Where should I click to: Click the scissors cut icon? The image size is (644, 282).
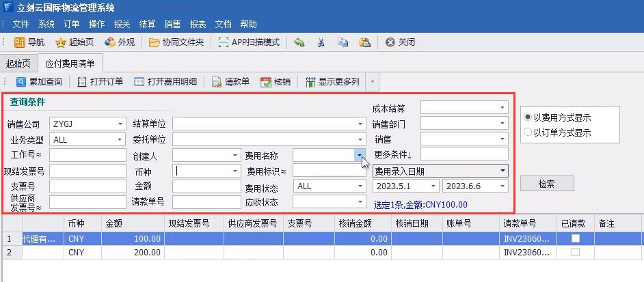coord(321,42)
